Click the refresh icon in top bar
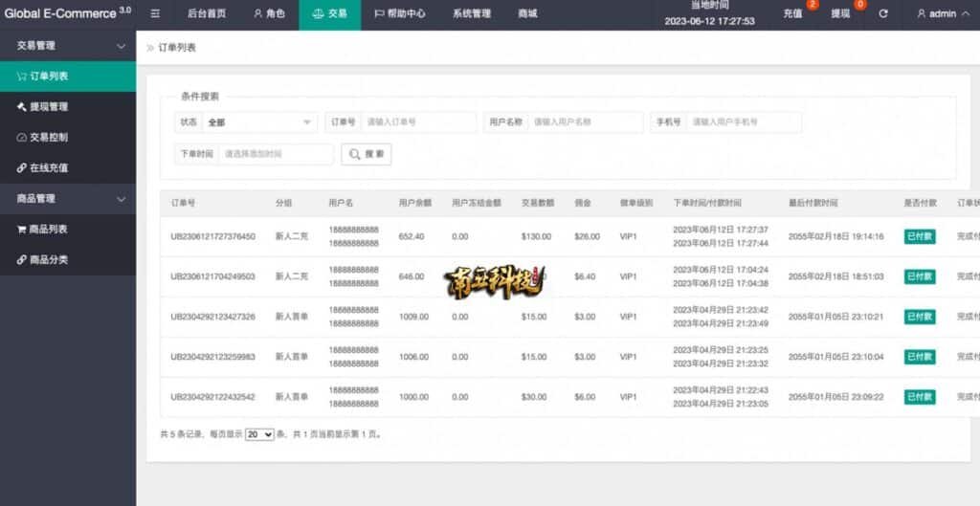This screenshot has width=980, height=506. (x=882, y=14)
